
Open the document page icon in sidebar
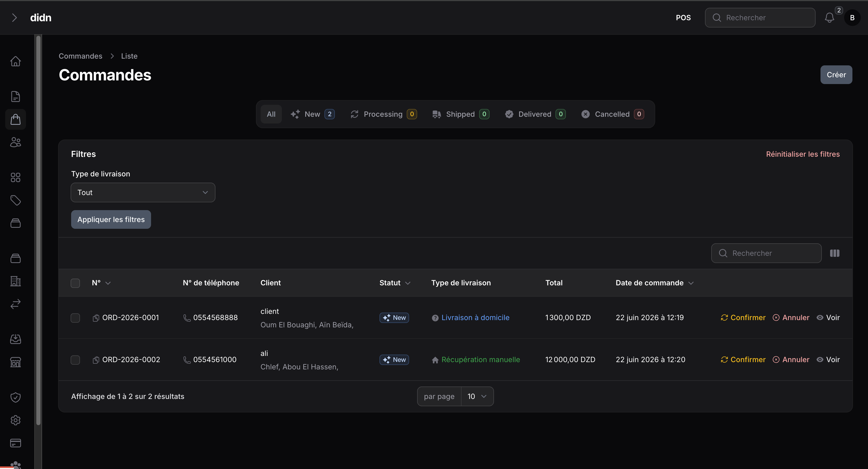[x=16, y=96]
